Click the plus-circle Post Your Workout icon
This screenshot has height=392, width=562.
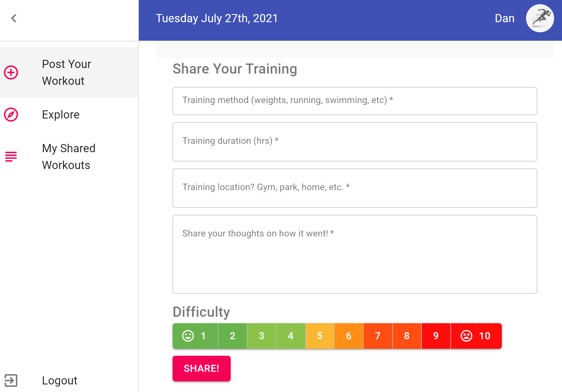click(x=11, y=72)
